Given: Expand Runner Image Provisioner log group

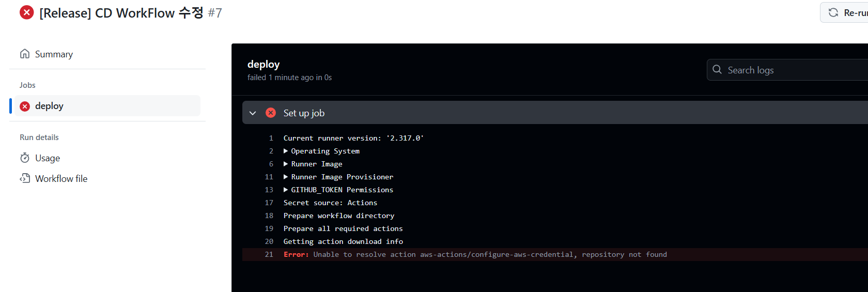Looking at the screenshot, I should (x=338, y=177).
